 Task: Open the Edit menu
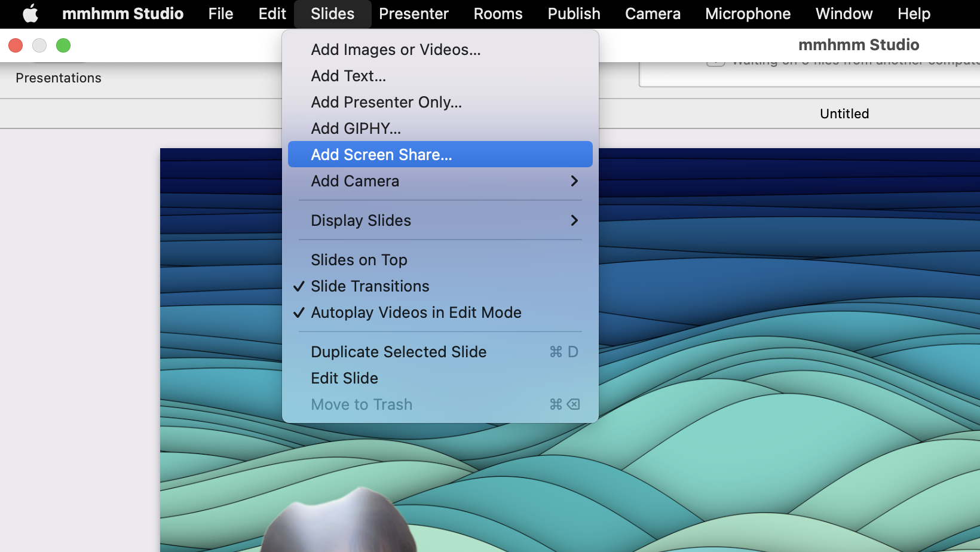pos(272,14)
